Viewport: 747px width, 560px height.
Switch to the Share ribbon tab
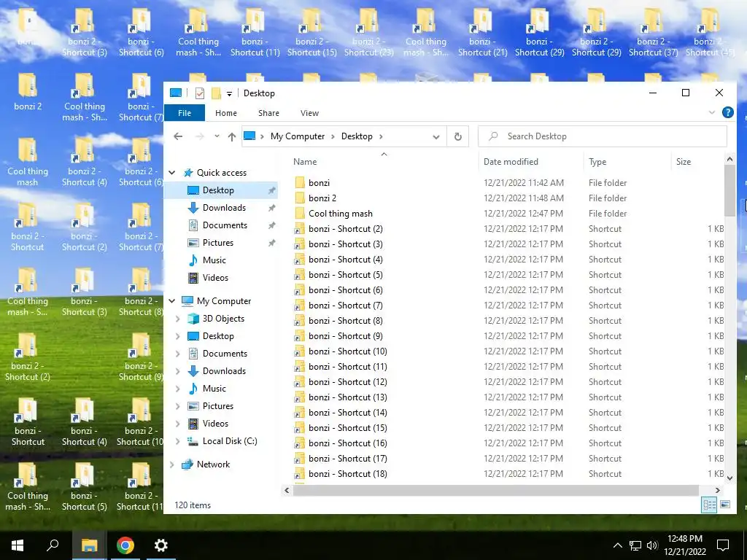[x=268, y=113]
